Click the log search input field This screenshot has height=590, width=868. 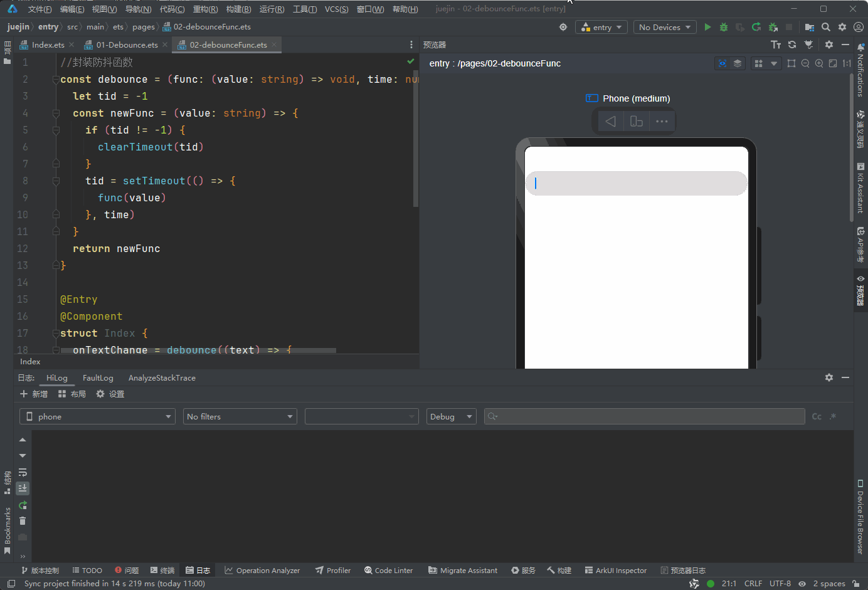(x=645, y=417)
